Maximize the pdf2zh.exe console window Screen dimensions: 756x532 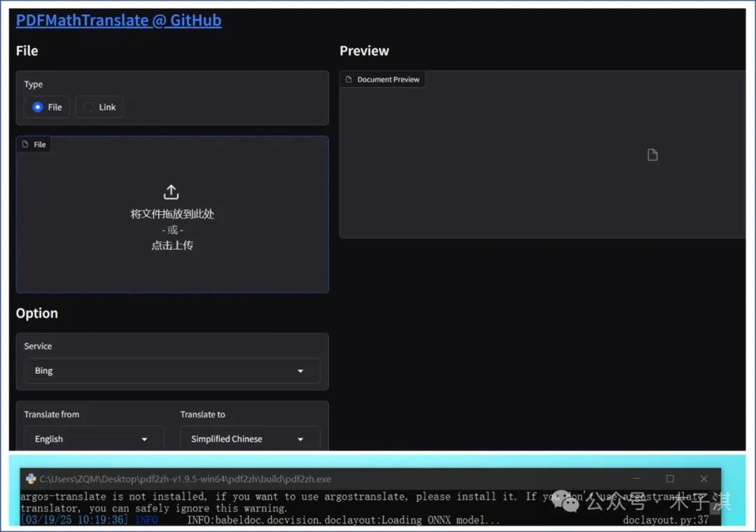pyautogui.click(x=670, y=479)
